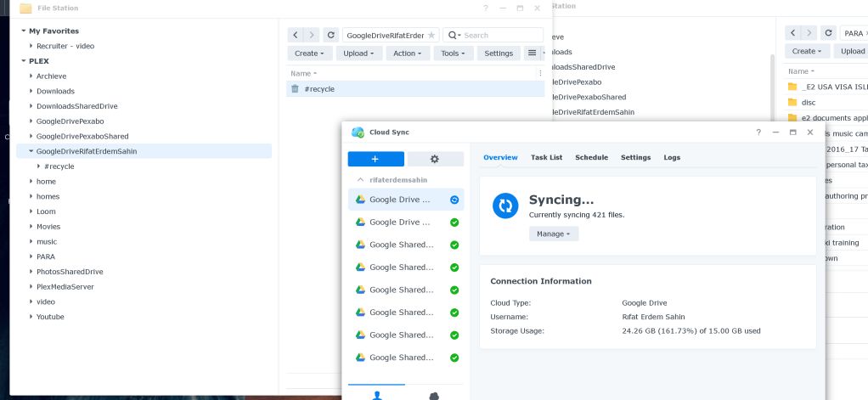Sort files by Name column header
The image size is (868, 400).
tap(304, 73)
